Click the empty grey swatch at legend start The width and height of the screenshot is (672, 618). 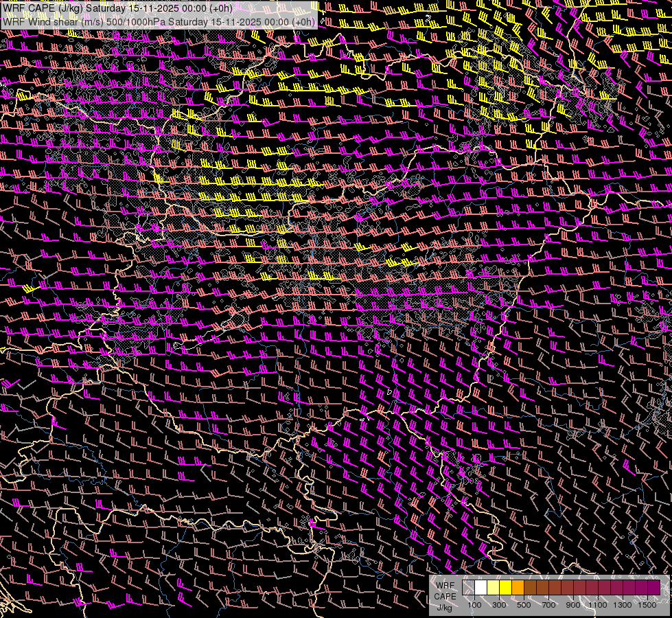click(x=469, y=588)
